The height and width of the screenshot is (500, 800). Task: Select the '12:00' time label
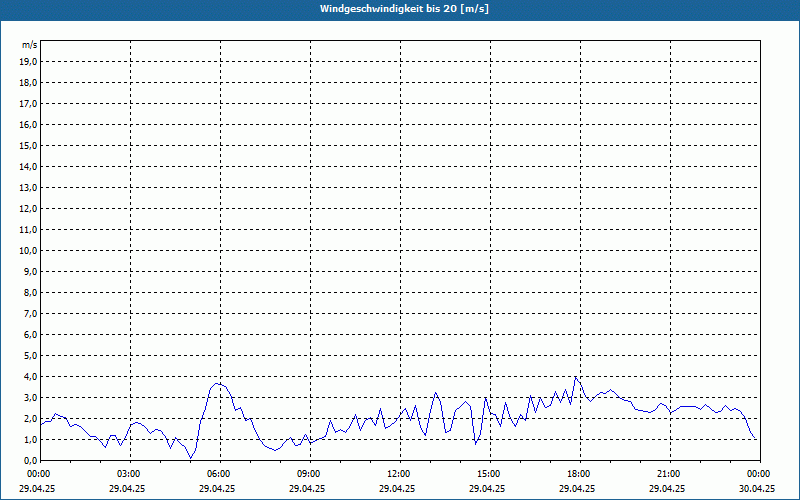(398, 474)
